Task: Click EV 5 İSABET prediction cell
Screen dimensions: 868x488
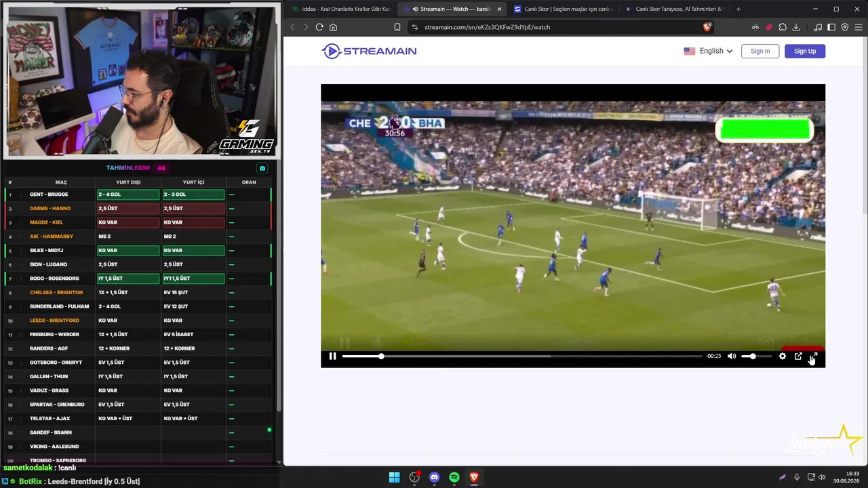Action: pyautogui.click(x=193, y=334)
